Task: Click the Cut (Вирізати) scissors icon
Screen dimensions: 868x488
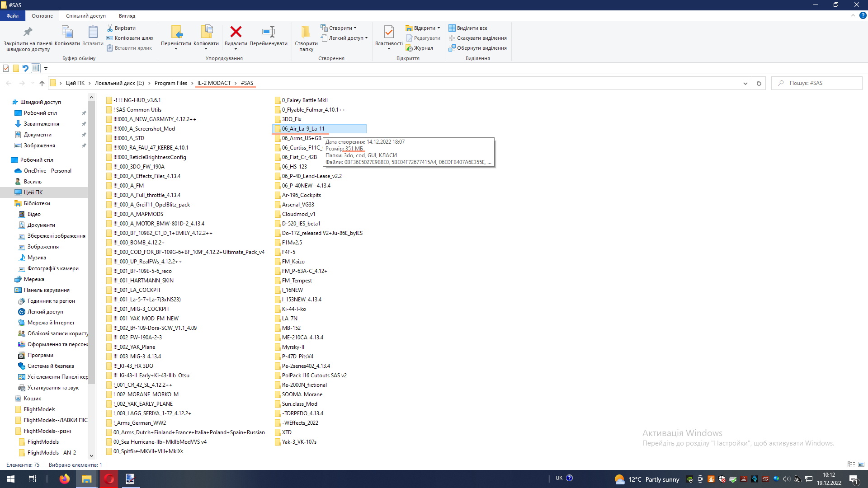Action: [109, 28]
